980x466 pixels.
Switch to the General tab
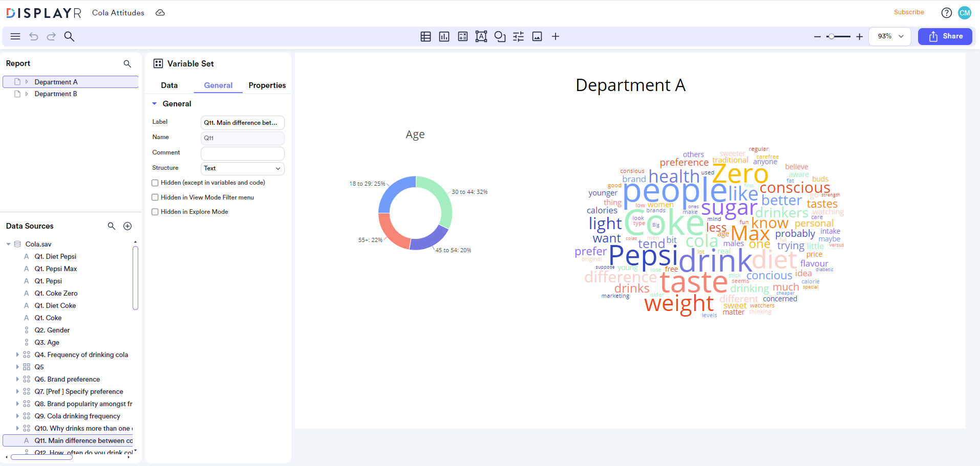218,85
